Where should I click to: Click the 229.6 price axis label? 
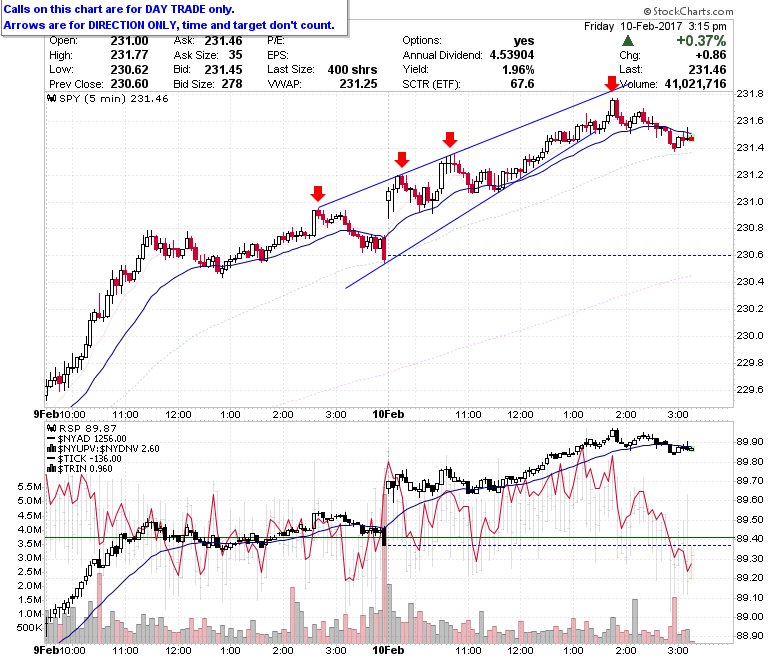750,389
